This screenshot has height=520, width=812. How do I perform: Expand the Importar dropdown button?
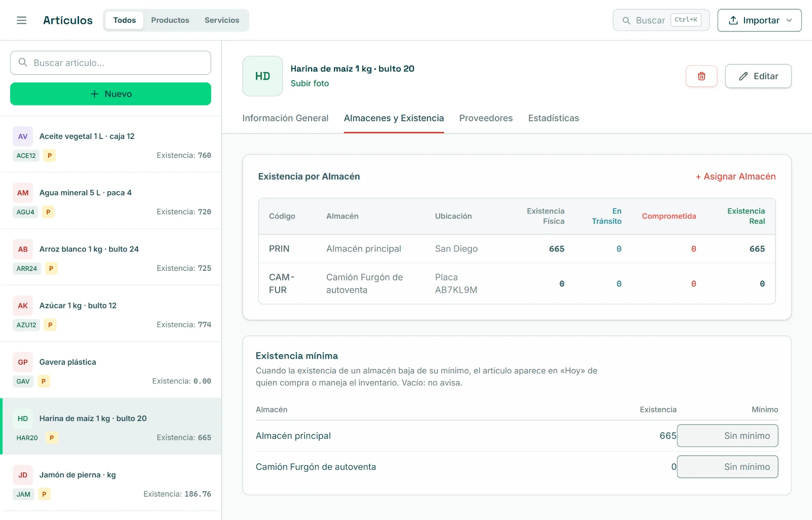pyautogui.click(x=759, y=20)
